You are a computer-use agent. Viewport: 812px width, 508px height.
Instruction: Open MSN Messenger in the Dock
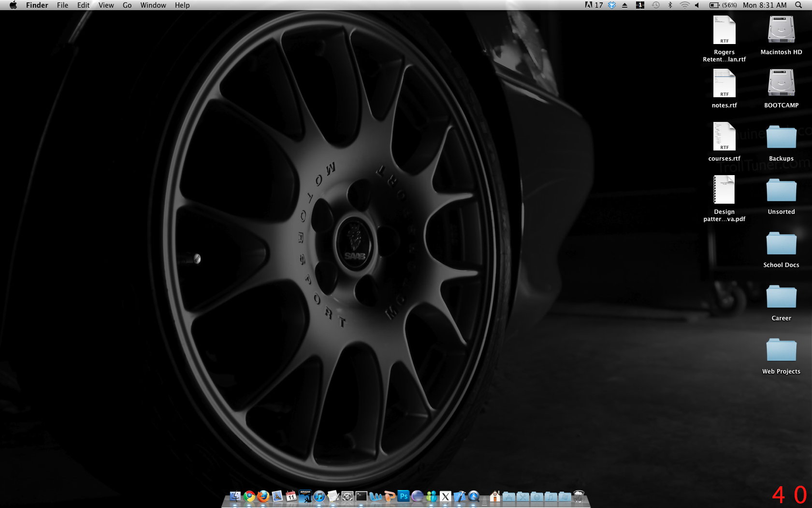(x=432, y=496)
